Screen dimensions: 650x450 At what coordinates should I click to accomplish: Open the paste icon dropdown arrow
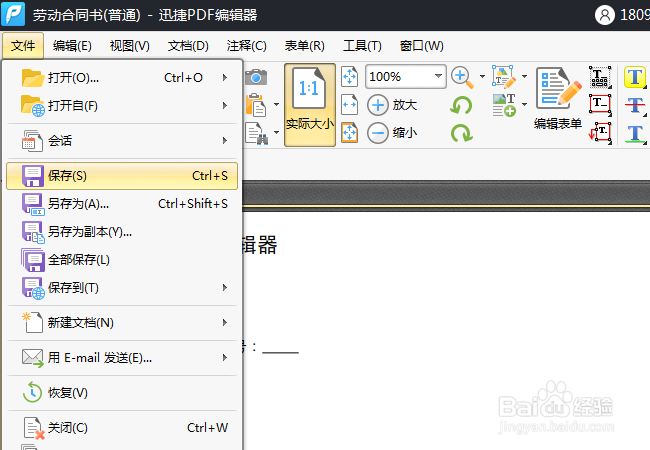tap(276, 105)
